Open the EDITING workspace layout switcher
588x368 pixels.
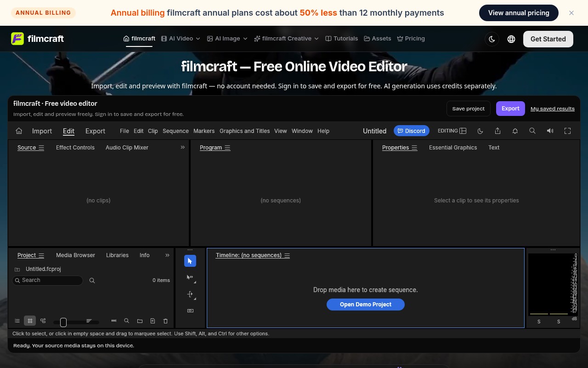pyautogui.click(x=452, y=131)
